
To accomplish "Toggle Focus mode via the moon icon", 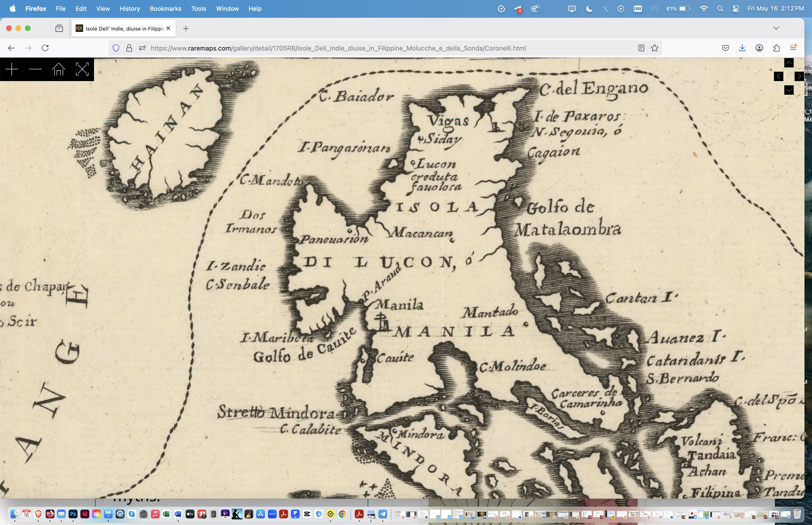I will tap(589, 9).
